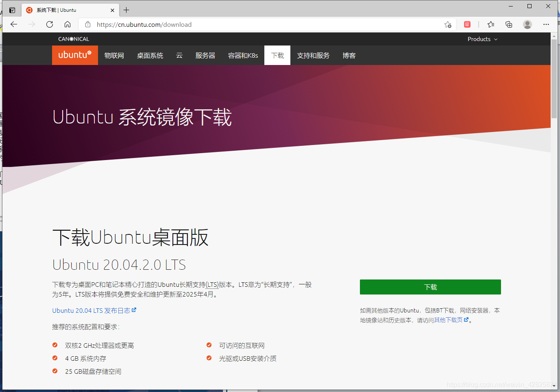The height and width of the screenshot is (392, 560).
Task: Open Ubuntu 20.04 LTS 发布日志 link
Action: [x=94, y=310]
